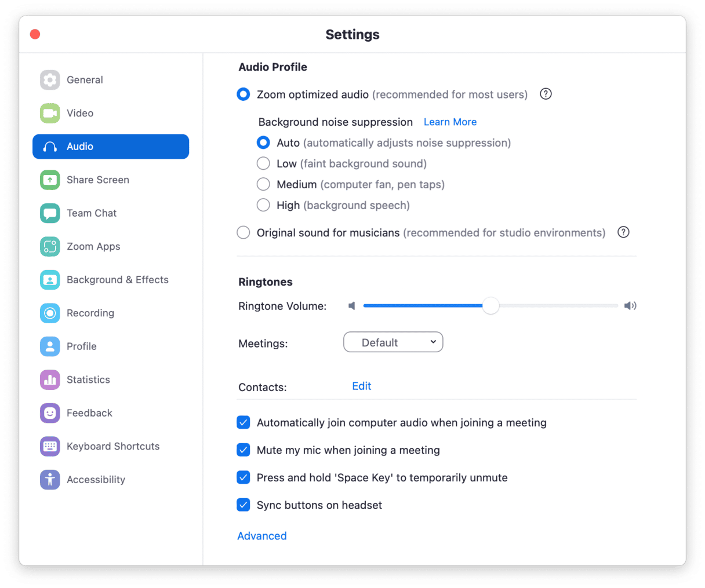Click the Ringtone Volume slider handle

(490, 306)
